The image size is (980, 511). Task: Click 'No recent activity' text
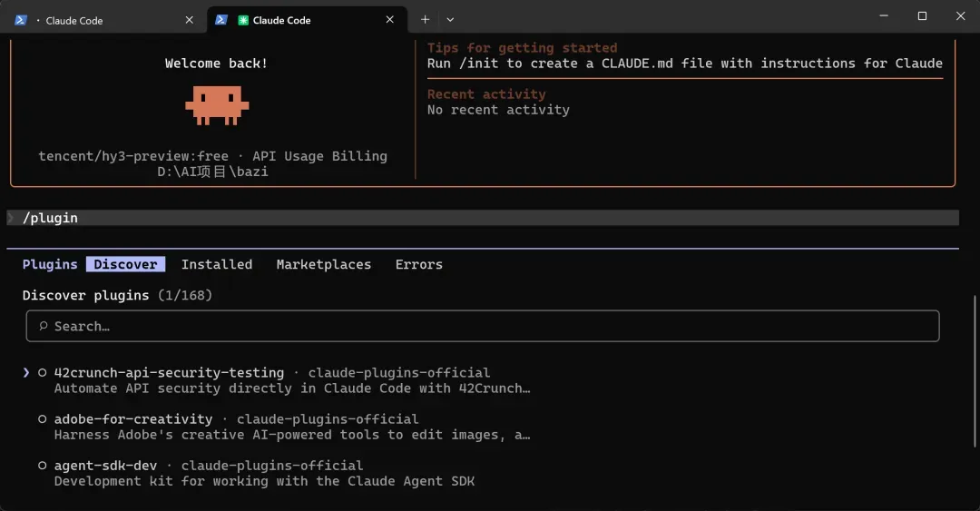pyautogui.click(x=498, y=110)
